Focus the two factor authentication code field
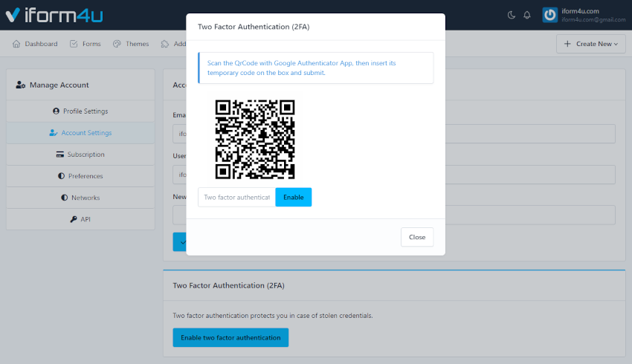Viewport: 632px width, 364px height. tap(236, 198)
